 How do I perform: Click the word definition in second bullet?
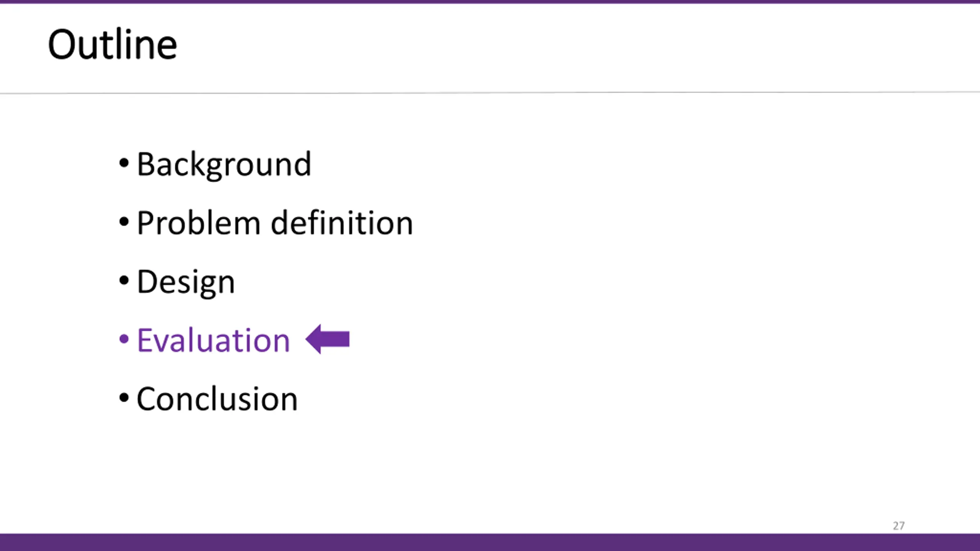(x=342, y=223)
